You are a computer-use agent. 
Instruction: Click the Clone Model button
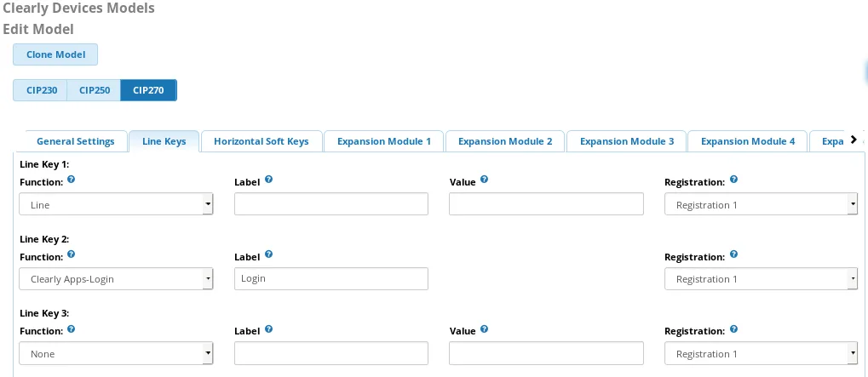[x=55, y=54]
